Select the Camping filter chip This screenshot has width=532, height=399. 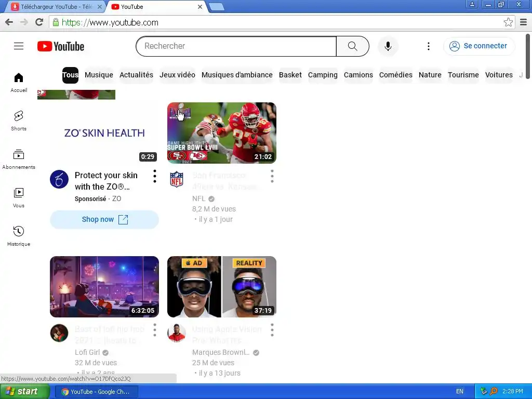(323, 75)
